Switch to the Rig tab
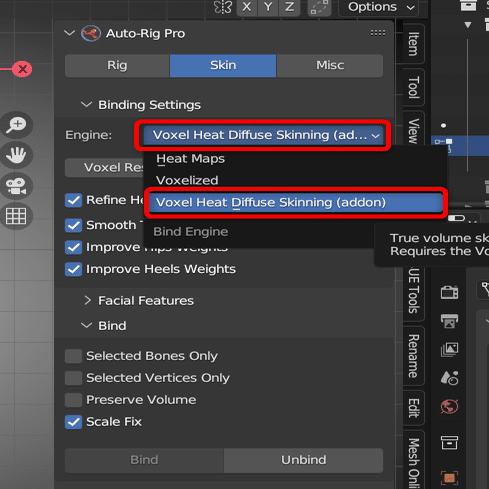The image size is (489, 489). point(117,66)
